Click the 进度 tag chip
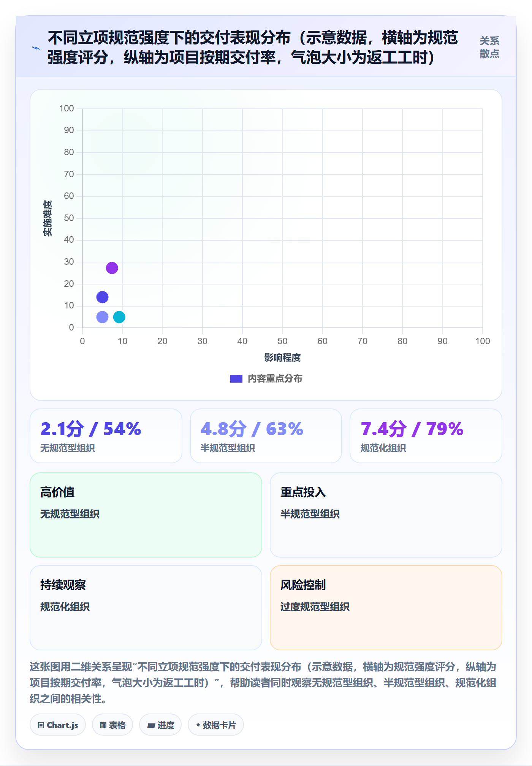Screen dimensions: 532x766 (x=160, y=725)
